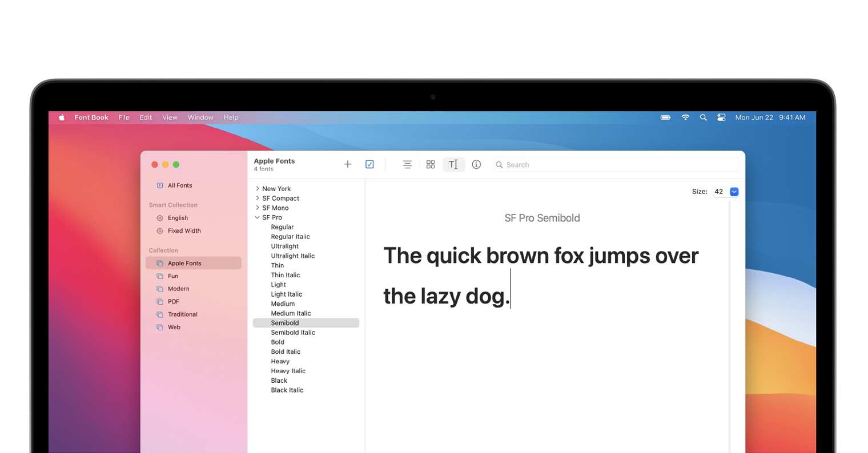The width and height of the screenshot is (868, 453).
Task: Click in the Search field
Action: 616,165
